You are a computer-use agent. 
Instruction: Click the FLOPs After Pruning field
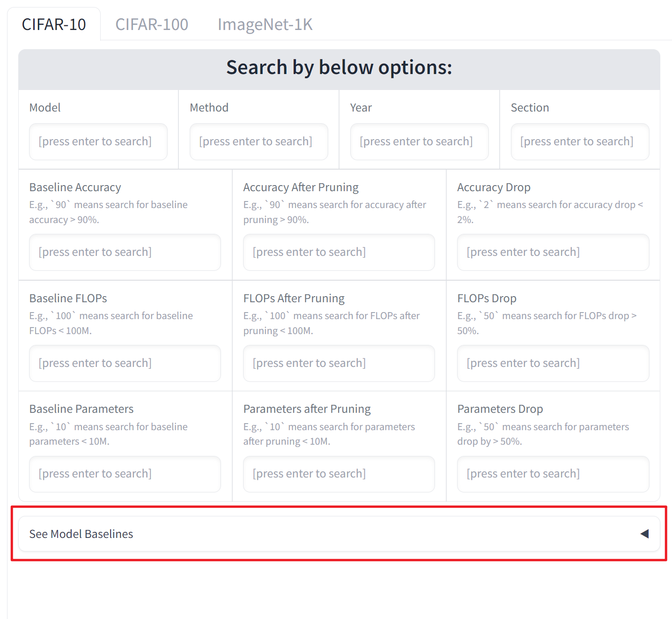point(339,363)
